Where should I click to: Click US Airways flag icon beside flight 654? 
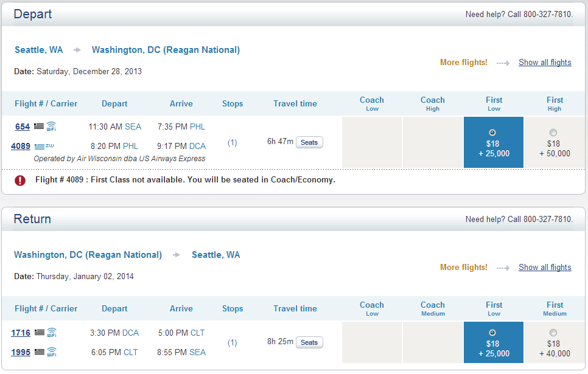[39, 126]
